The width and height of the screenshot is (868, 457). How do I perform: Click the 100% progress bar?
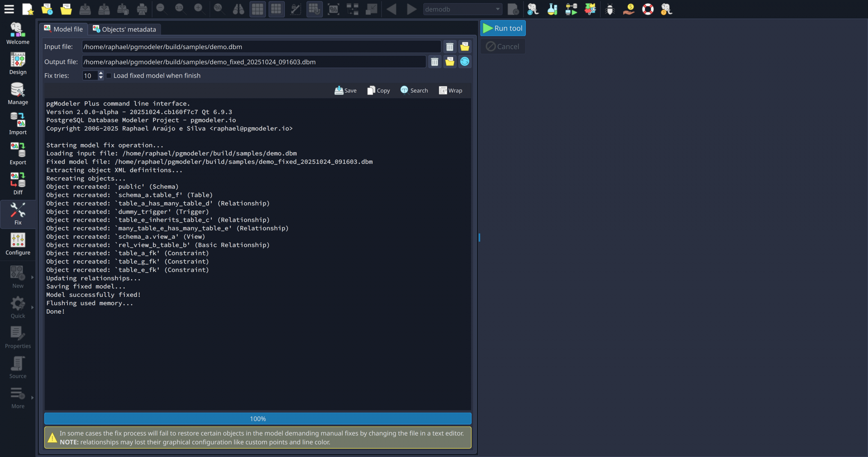[x=258, y=419]
